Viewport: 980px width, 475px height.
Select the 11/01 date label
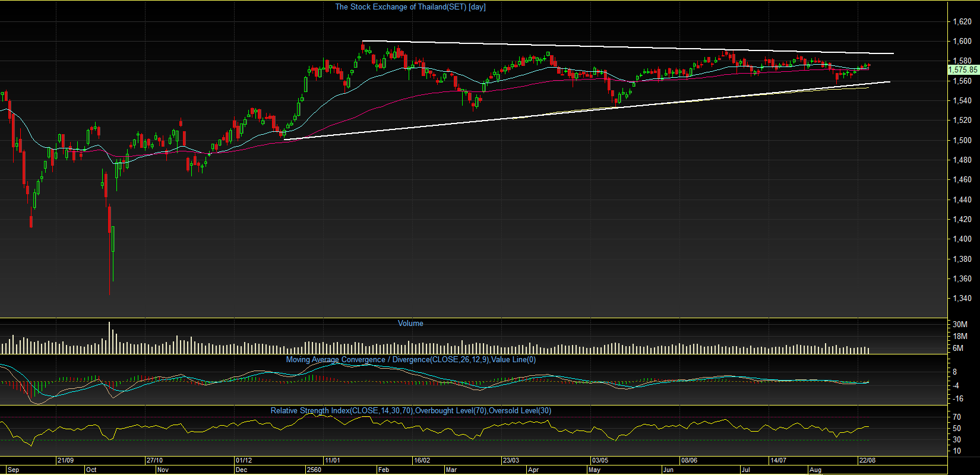(x=333, y=461)
